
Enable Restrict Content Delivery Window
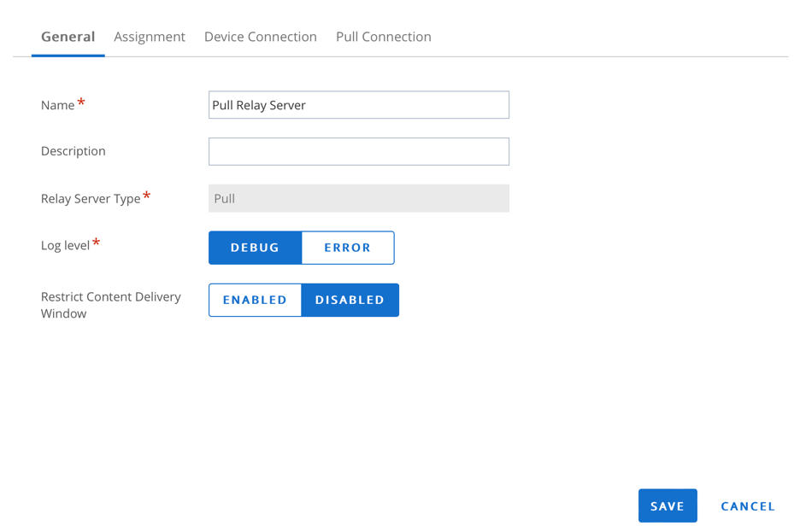click(255, 300)
